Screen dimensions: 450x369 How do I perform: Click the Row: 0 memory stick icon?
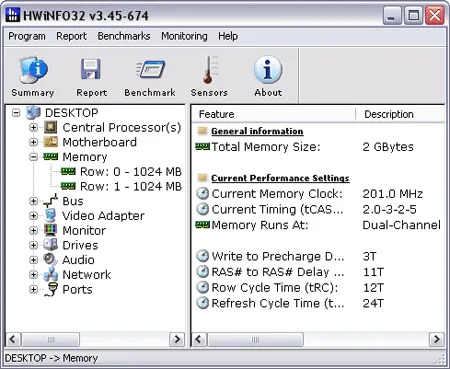tap(68, 171)
